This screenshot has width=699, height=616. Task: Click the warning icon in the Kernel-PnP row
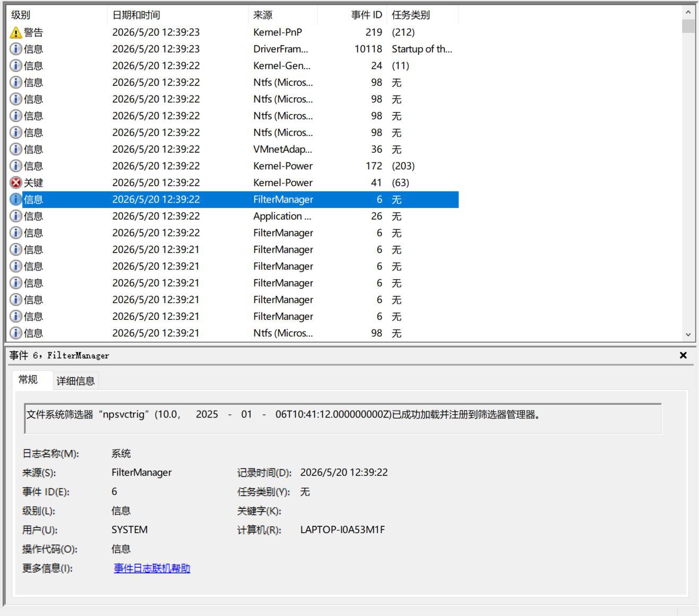point(16,32)
